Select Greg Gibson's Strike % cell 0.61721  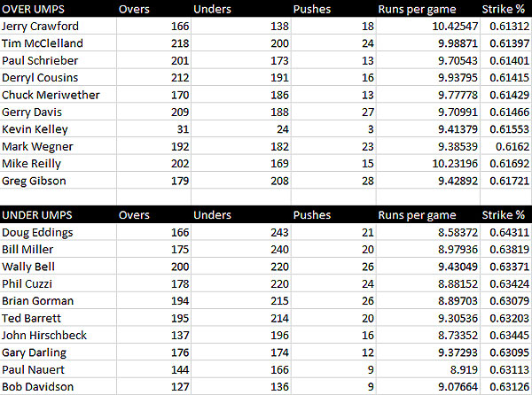point(506,181)
